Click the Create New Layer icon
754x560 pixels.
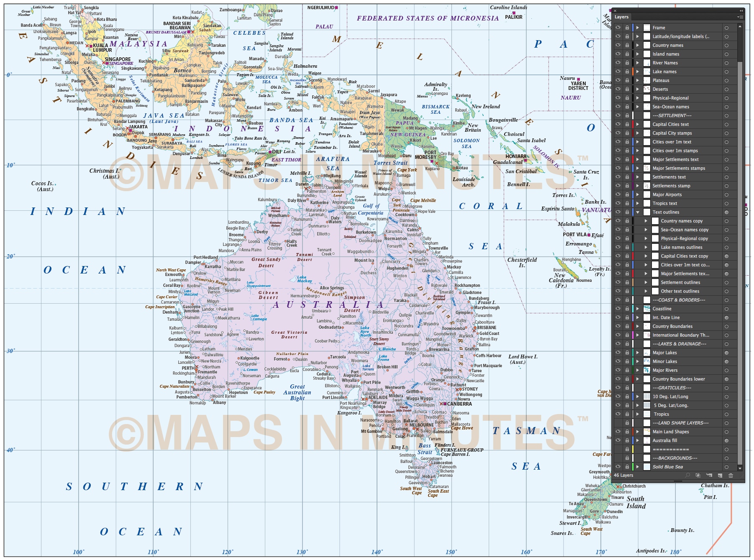(721, 476)
